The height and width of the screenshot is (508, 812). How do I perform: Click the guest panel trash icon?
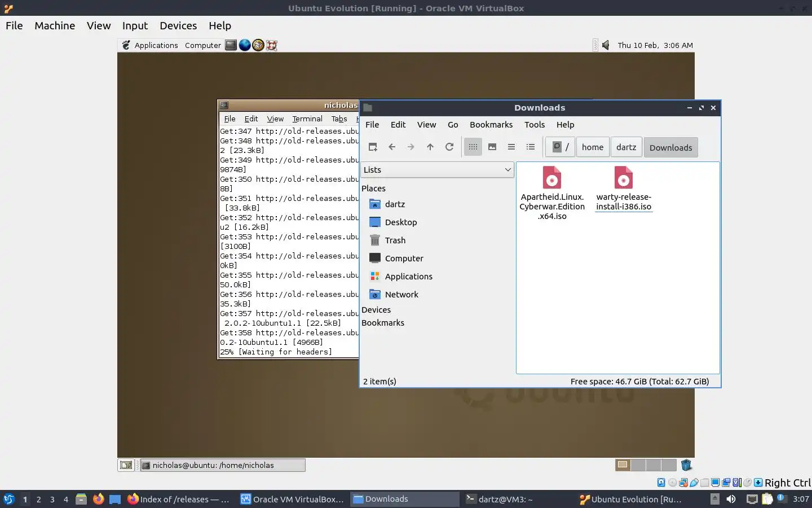(x=686, y=465)
